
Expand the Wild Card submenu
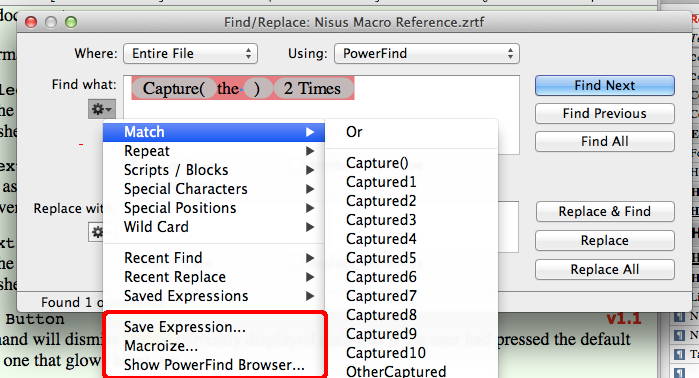(214, 227)
